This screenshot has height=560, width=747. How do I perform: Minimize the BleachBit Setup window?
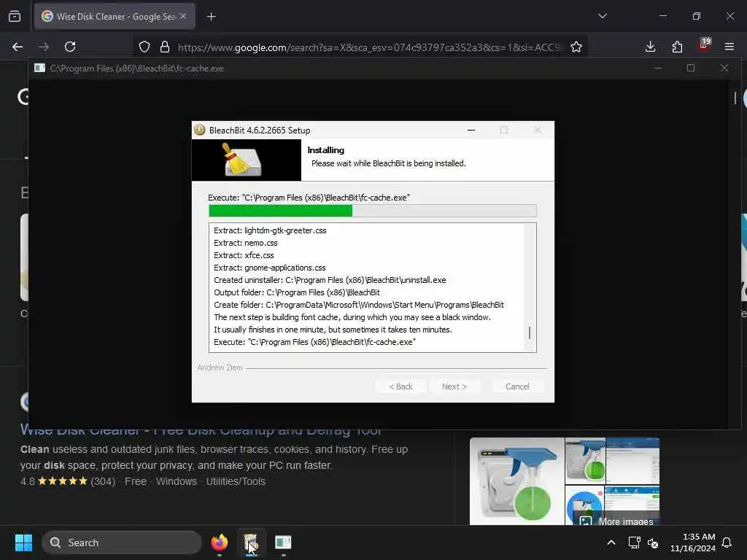point(471,130)
